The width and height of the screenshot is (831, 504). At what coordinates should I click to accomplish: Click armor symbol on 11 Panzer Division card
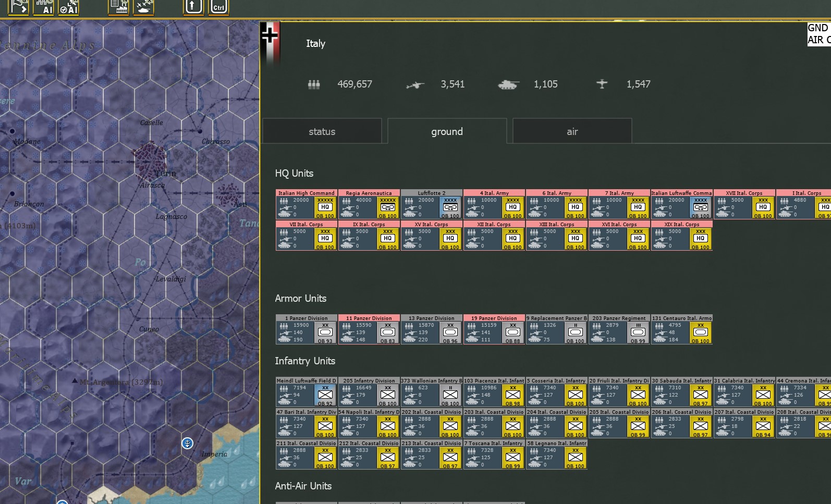[388, 332]
